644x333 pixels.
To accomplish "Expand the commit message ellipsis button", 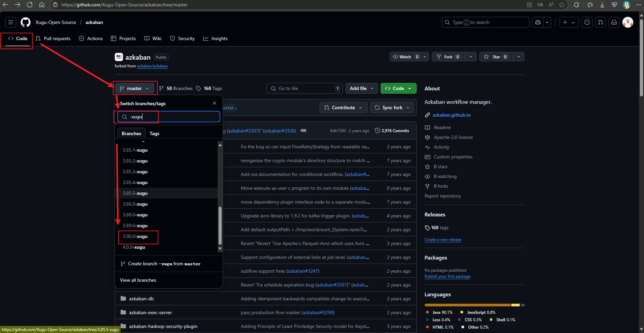I will click(303, 130).
